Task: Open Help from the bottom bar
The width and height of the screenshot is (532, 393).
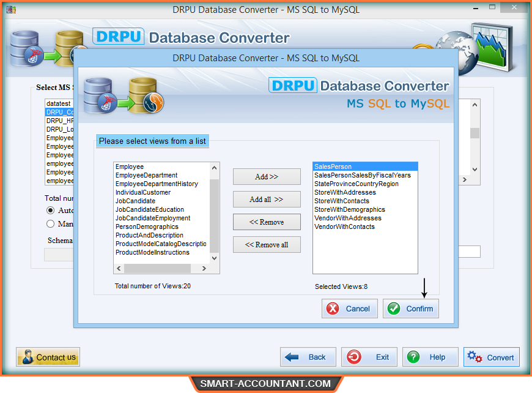Action: [x=430, y=357]
